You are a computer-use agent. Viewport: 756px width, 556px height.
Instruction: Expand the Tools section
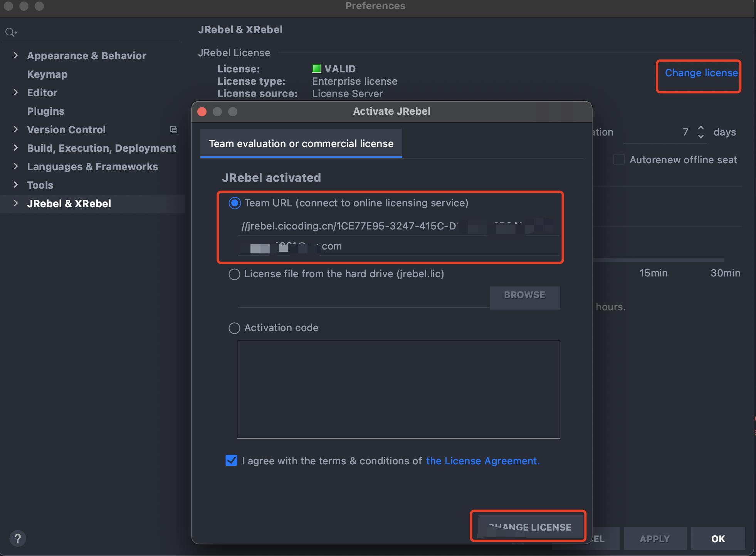tap(16, 185)
